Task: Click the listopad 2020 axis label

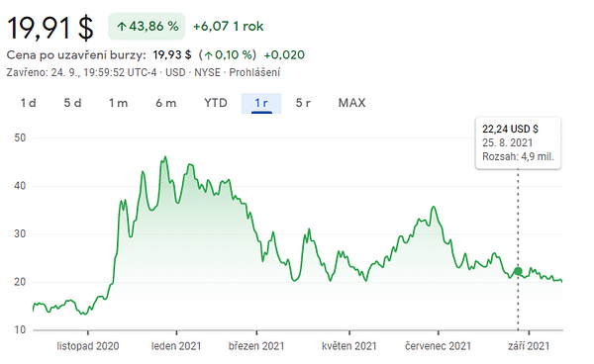Action: 88,346
